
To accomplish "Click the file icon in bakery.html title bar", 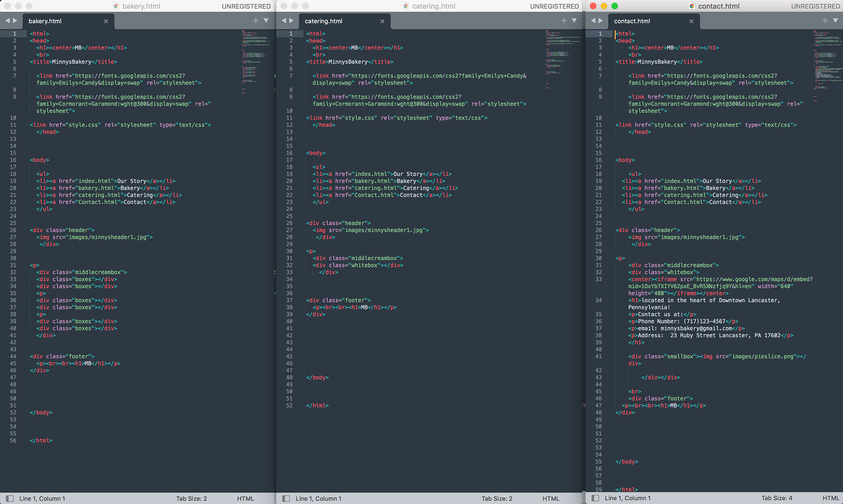I will coord(116,6).
